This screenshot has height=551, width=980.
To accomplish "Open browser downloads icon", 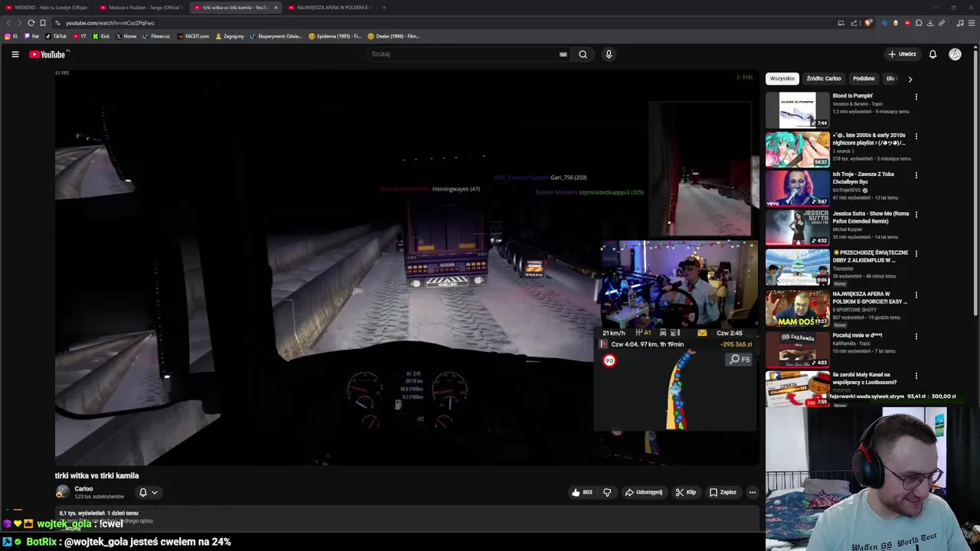I will [930, 23].
